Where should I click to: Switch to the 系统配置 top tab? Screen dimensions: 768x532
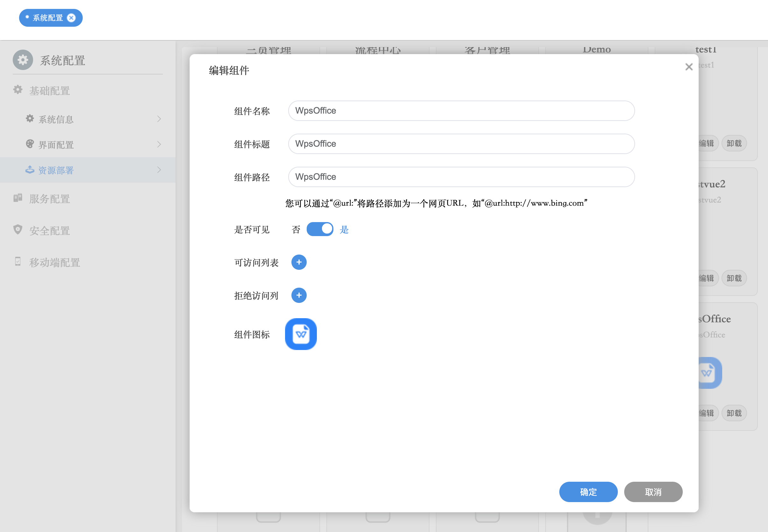pyautogui.click(x=48, y=18)
